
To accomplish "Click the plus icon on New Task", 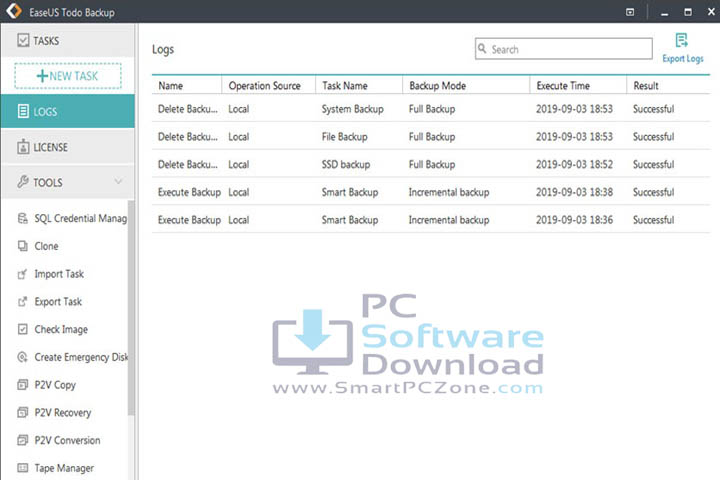I will pos(42,75).
